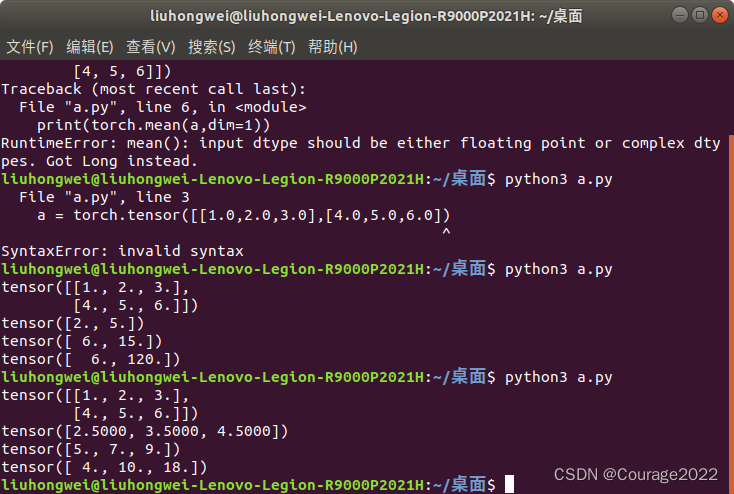
Task: Click the 'a = torch.tensor([[1.0,2.0,3.0]' line
Action: coord(243,215)
